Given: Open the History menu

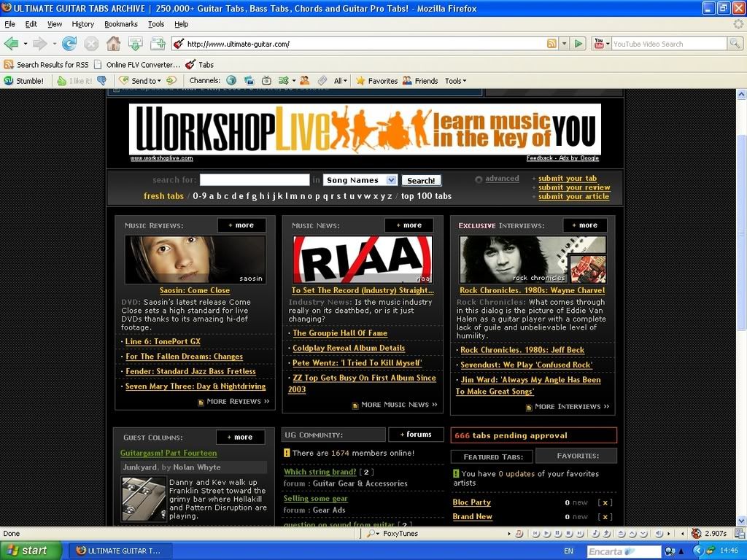Looking at the screenshot, I should 83,24.
